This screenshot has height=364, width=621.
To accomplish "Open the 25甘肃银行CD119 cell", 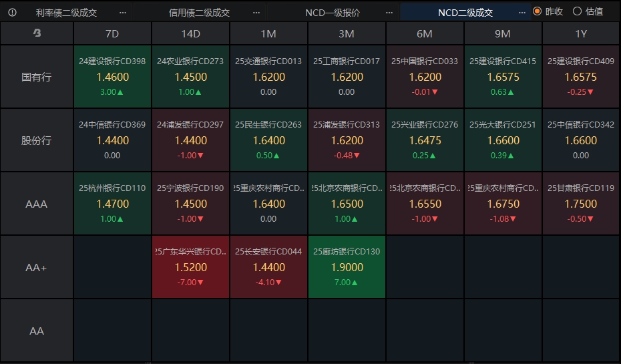I will coord(581,203).
